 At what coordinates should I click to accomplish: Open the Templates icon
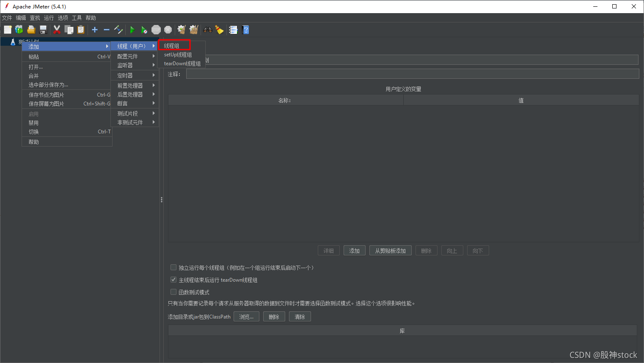click(19, 30)
